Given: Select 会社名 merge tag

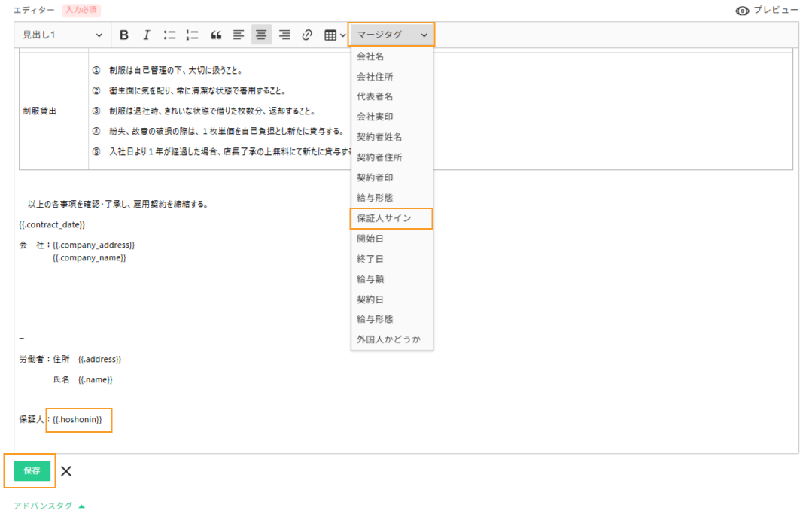Looking at the screenshot, I should click(392, 56).
